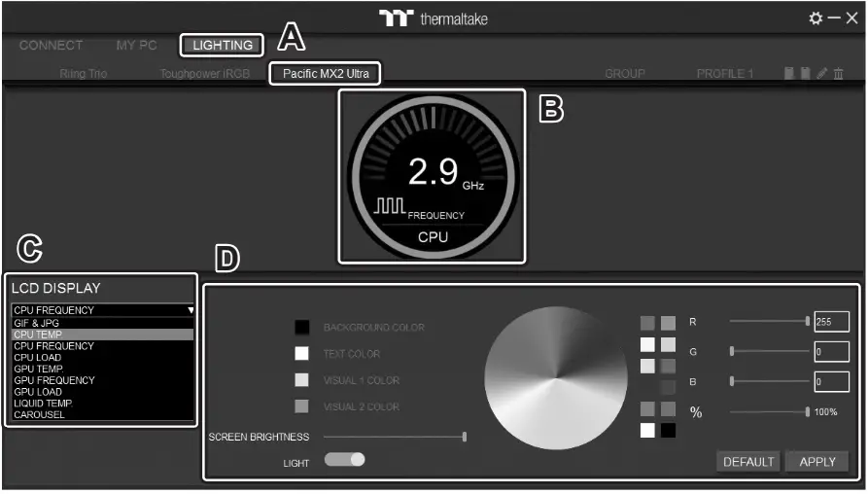Open the PROFILE 1 selector
This screenshot has width=868, height=494.
tap(724, 74)
